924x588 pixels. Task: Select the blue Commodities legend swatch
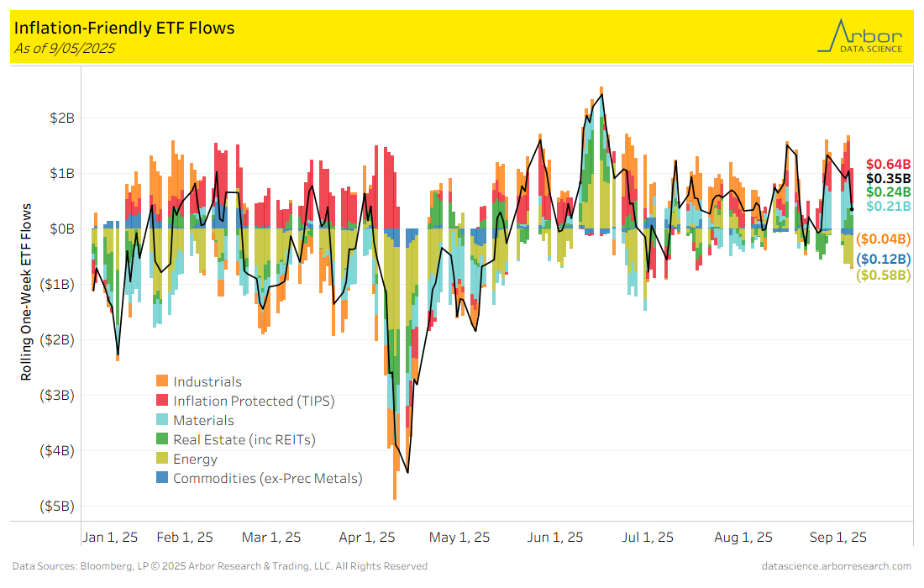tap(163, 479)
